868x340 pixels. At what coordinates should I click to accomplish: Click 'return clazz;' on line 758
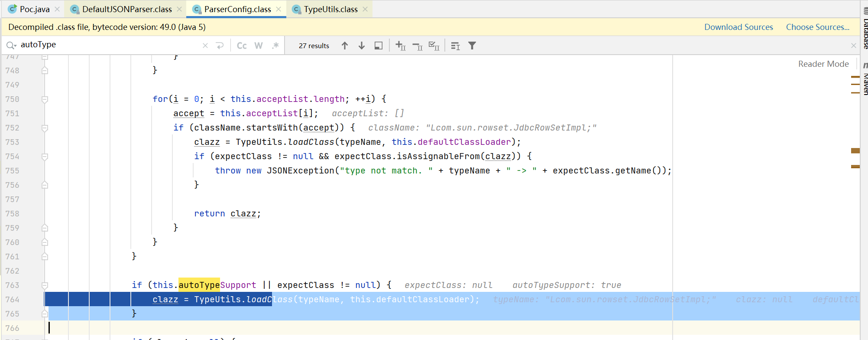(x=227, y=213)
